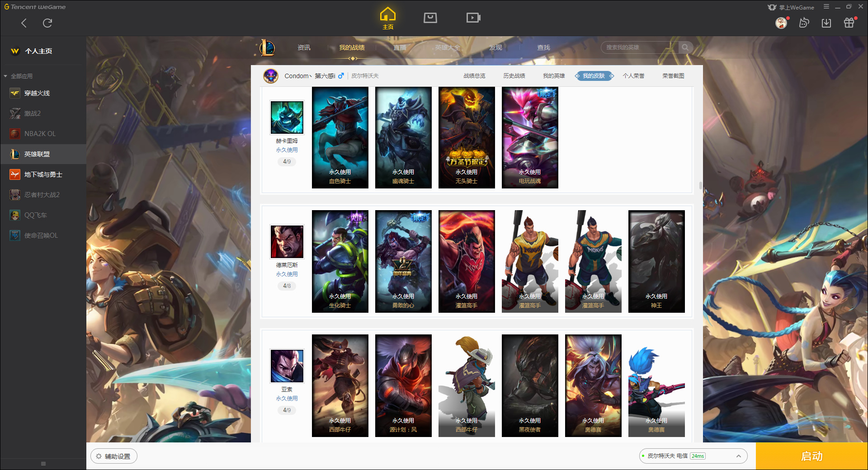868x470 pixels.
Task: Select 穿越火线 game in sidebar
Action: pyautogui.click(x=43, y=93)
